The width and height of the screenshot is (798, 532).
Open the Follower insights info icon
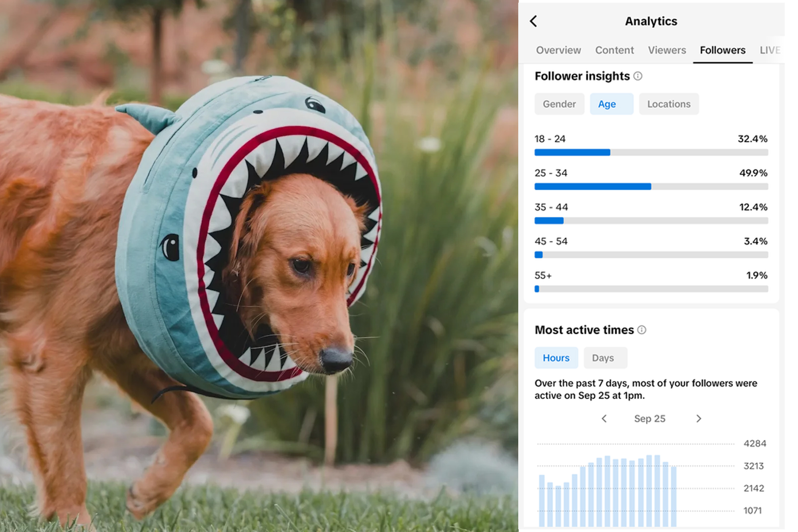[638, 76]
